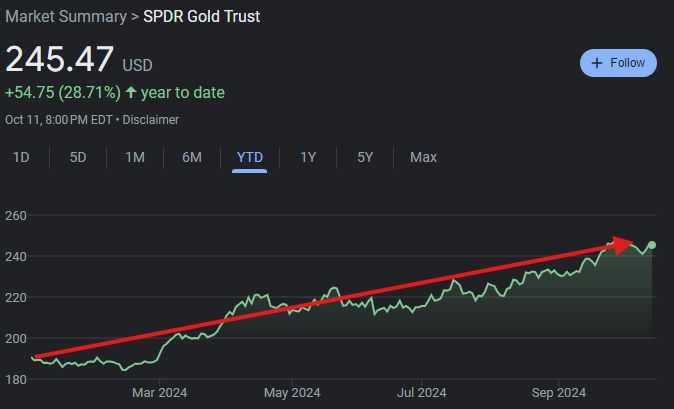Click the Jul 2024 axis label

coord(421,393)
